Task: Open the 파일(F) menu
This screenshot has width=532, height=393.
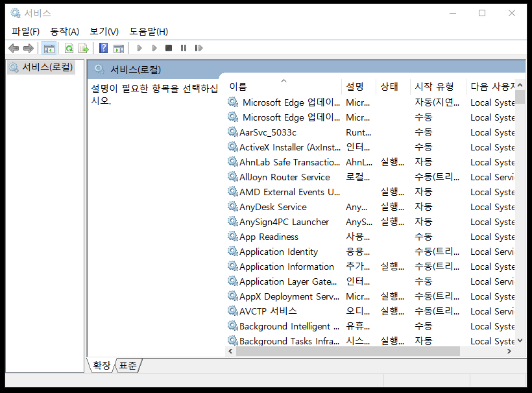Action: click(26, 32)
